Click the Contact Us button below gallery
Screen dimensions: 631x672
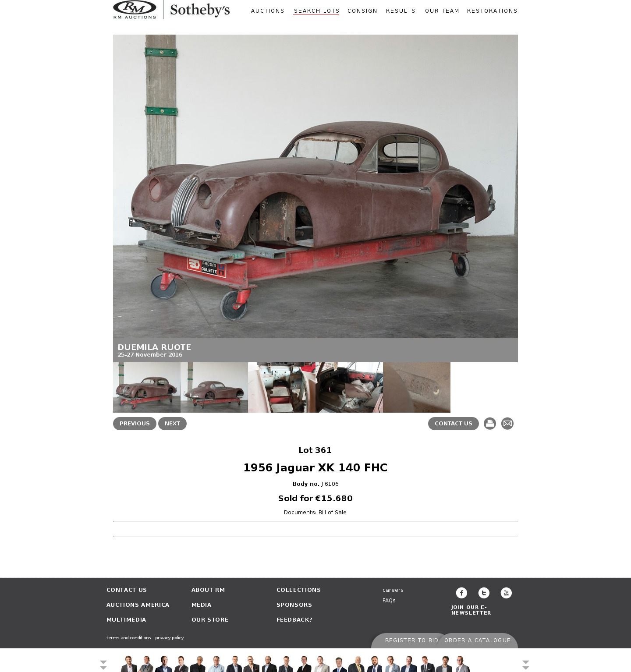(x=454, y=424)
